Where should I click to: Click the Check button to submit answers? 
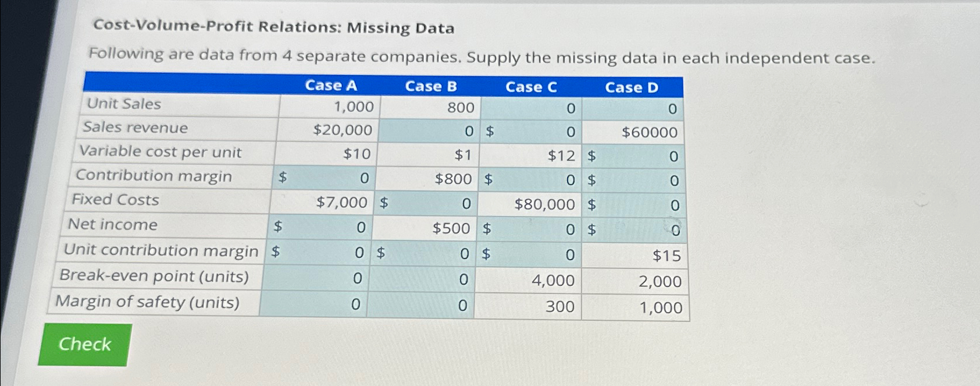click(84, 345)
